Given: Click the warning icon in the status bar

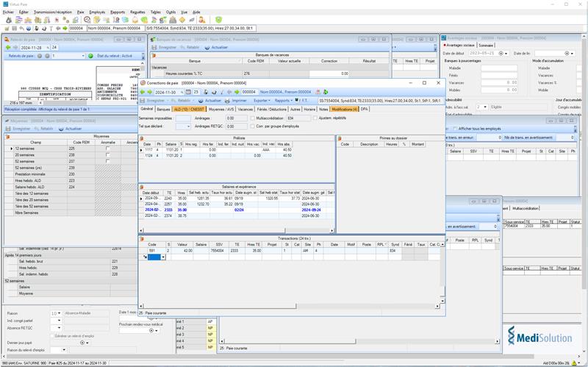Looking at the screenshot, I should [574, 363].
